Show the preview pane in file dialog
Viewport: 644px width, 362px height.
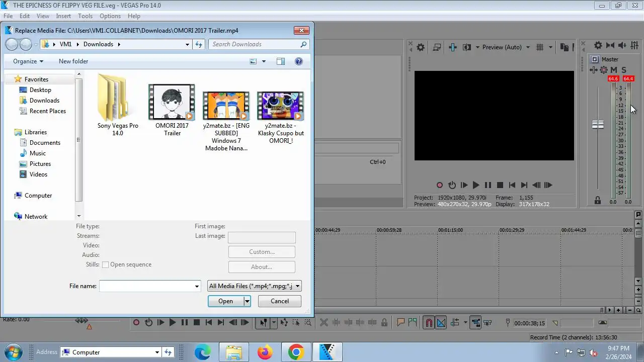click(280, 61)
